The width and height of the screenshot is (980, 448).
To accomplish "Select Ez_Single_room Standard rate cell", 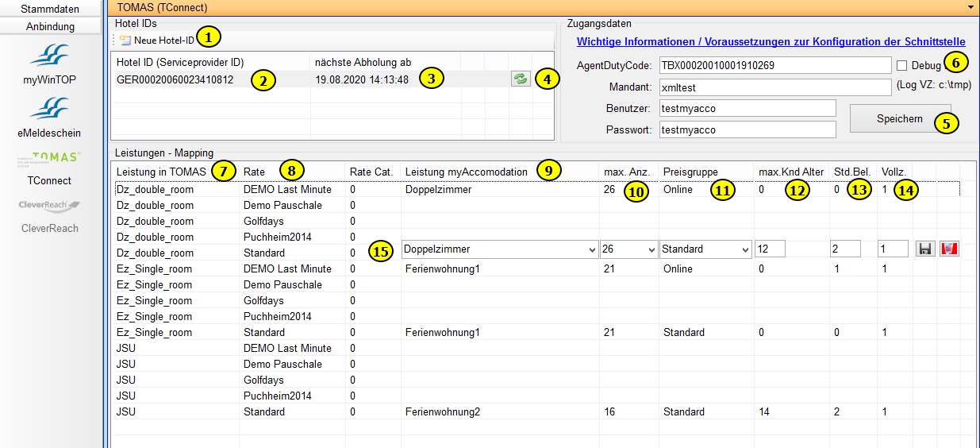I will click(x=263, y=332).
